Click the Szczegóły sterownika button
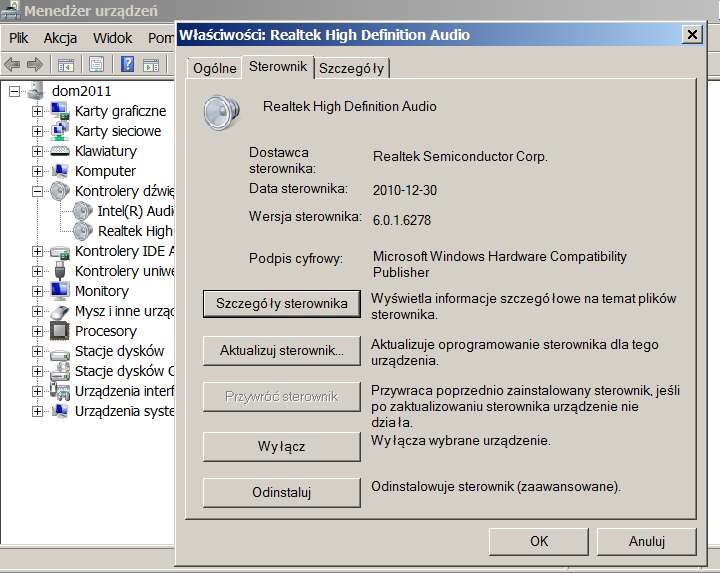The image size is (720, 573). pos(281,303)
